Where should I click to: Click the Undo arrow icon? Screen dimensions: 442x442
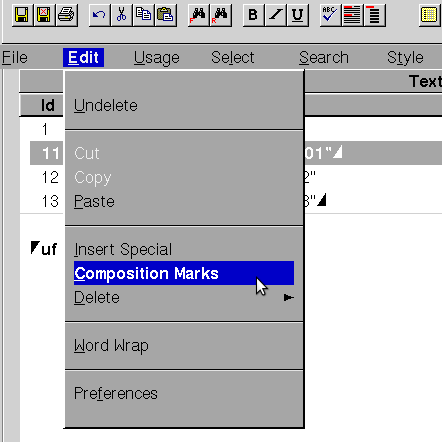click(99, 15)
